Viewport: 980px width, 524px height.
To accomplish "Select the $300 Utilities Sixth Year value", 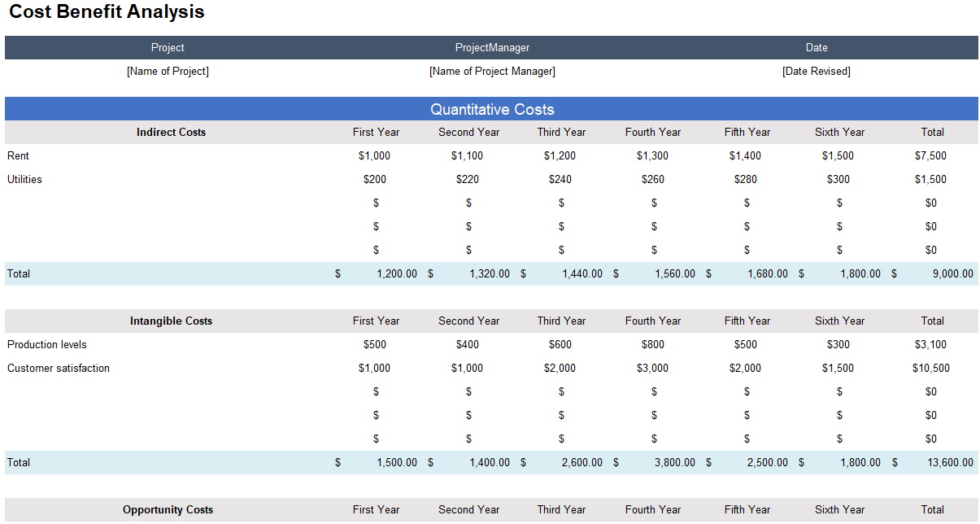I will pos(839,179).
